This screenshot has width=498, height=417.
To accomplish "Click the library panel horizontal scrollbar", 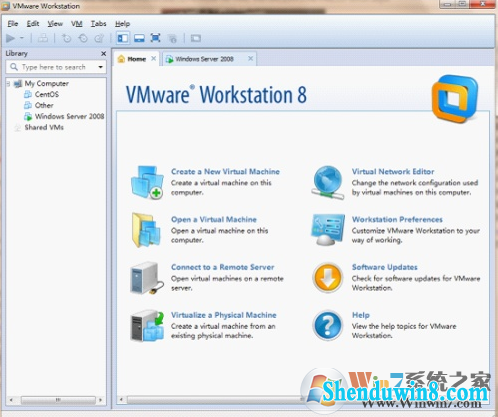I will (x=56, y=399).
